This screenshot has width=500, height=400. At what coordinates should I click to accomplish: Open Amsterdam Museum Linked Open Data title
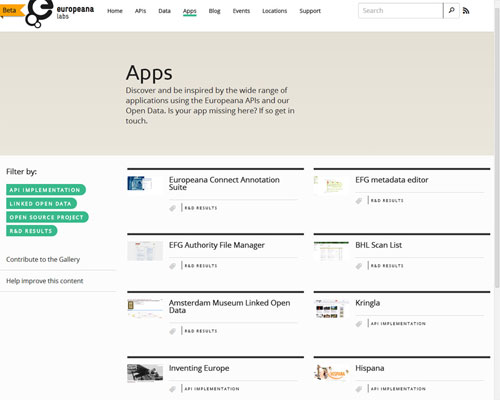click(x=229, y=307)
